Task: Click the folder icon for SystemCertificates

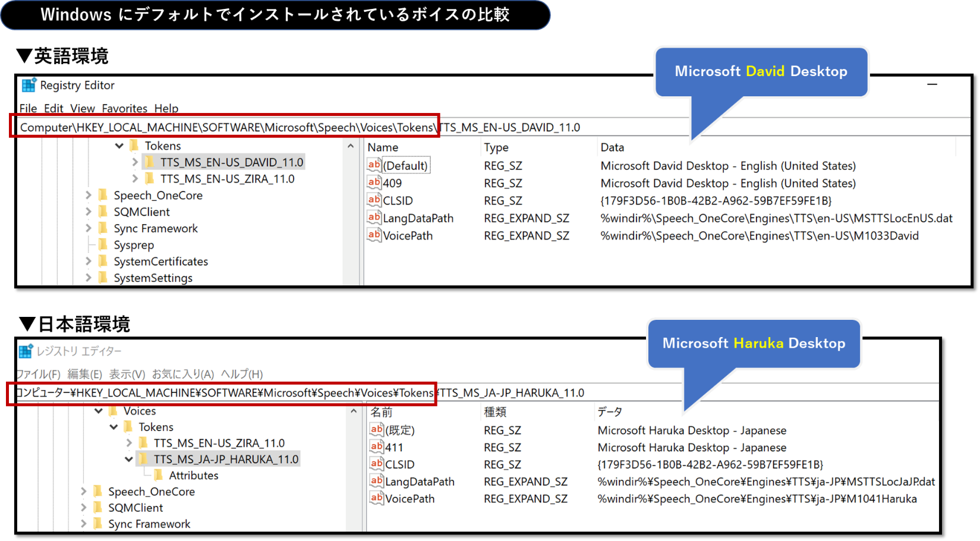Action: (103, 262)
